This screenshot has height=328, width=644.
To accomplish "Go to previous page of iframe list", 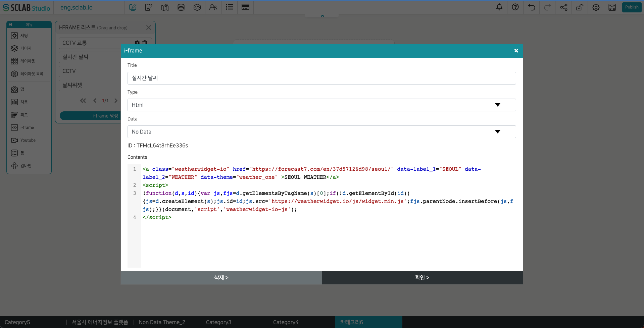I will (x=95, y=101).
